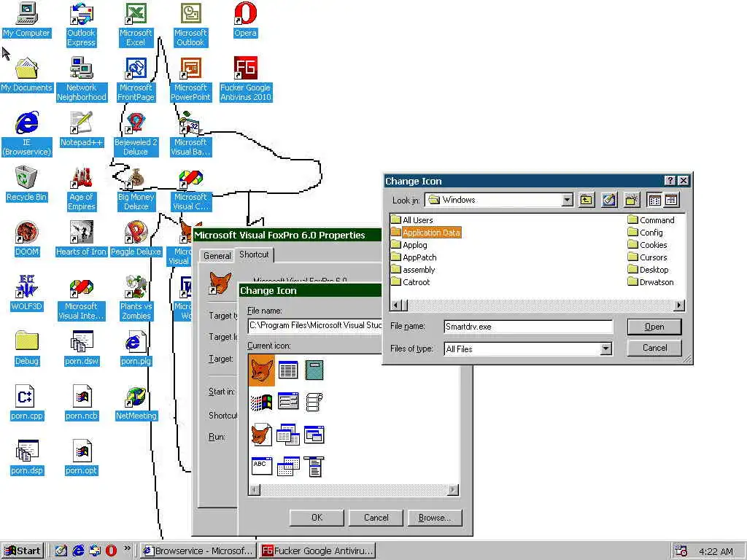Click the Browse... button
Viewport: 747px width, 560px height.
click(435, 518)
